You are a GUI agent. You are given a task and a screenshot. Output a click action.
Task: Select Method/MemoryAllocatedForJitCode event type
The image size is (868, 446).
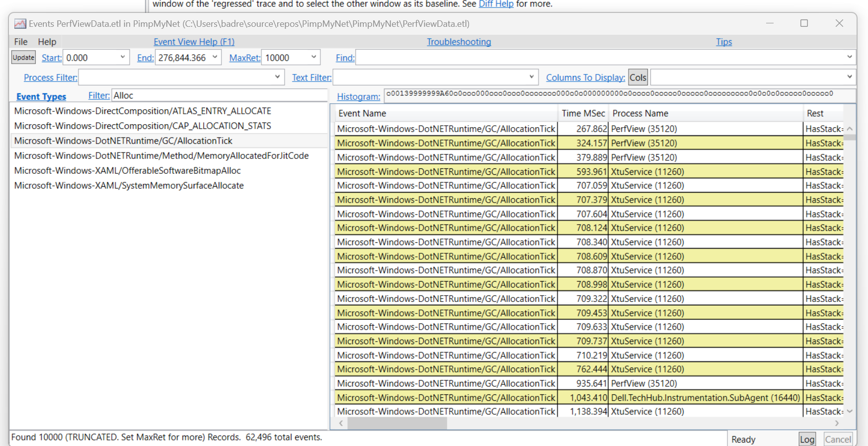pos(169,156)
